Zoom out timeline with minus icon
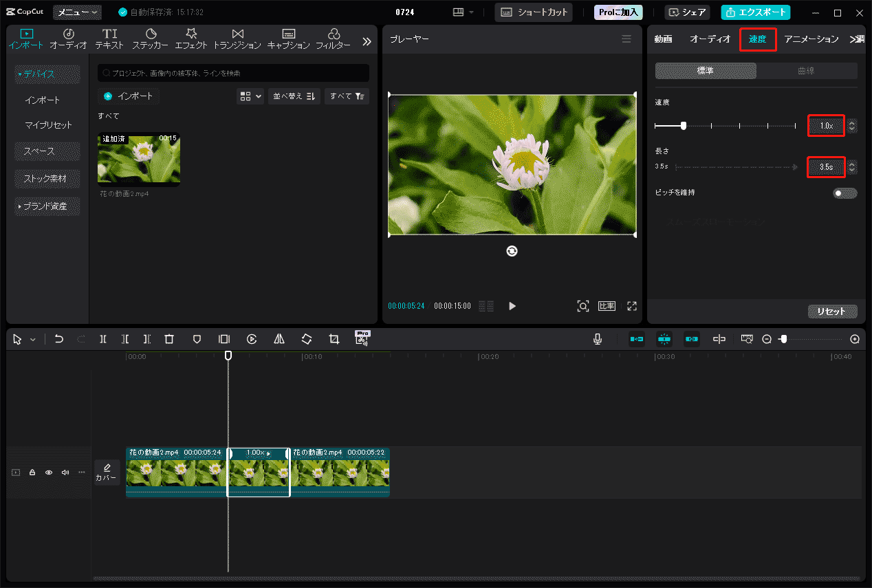 click(767, 339)
